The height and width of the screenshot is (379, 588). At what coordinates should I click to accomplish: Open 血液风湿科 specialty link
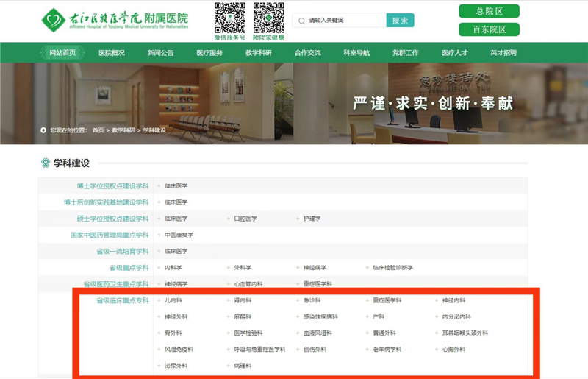click(318, 333)
